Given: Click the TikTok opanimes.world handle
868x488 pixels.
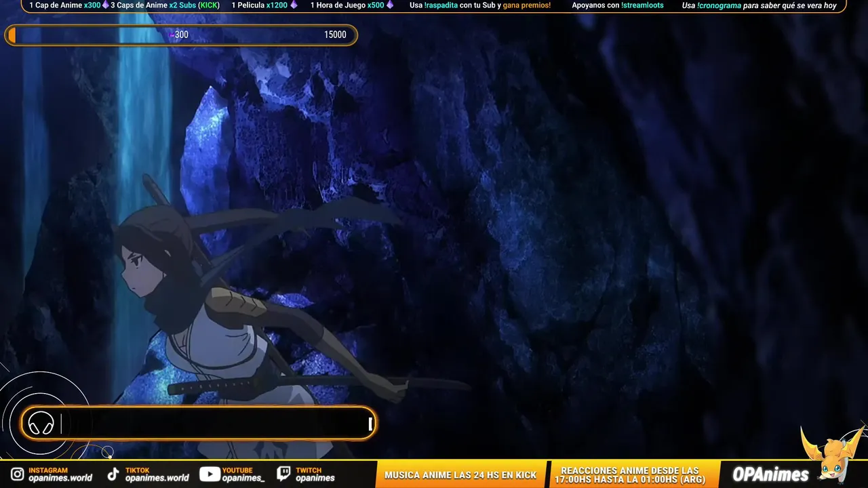Looking at the screenshot, I should click(157, 478).
